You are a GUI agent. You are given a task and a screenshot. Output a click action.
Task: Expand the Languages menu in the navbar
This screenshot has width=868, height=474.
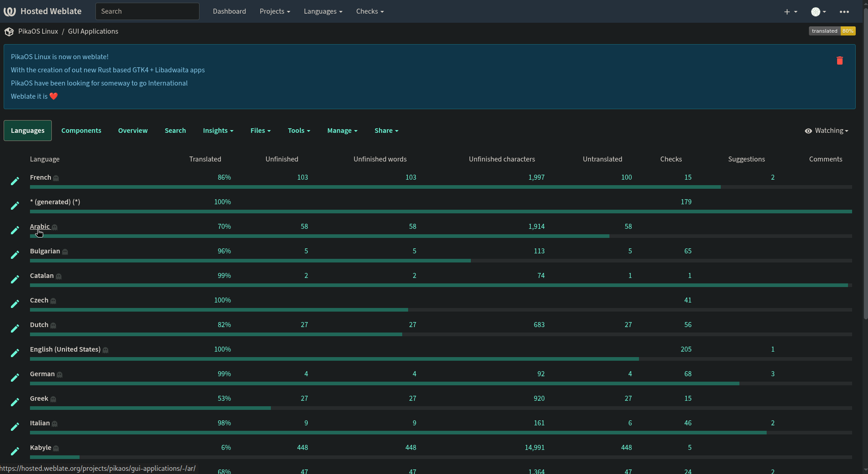pyautogui.click(x=323, y=11)
